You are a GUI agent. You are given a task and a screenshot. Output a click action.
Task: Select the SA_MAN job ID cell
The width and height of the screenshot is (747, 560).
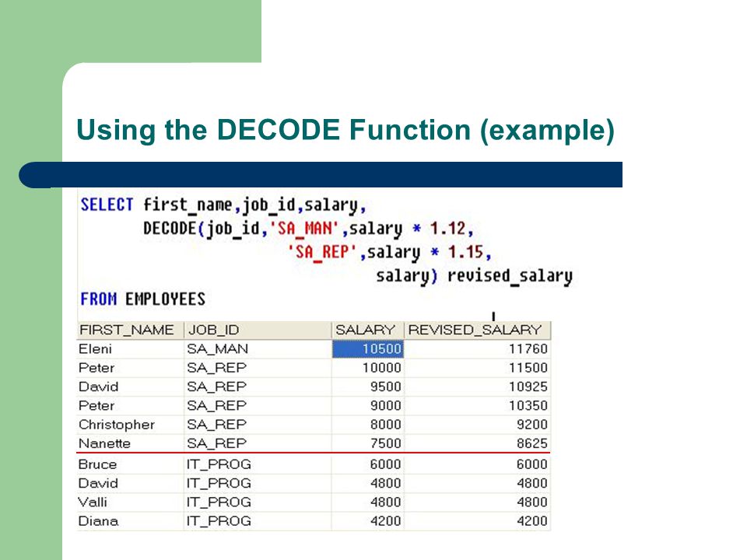[x=258, y=349]
